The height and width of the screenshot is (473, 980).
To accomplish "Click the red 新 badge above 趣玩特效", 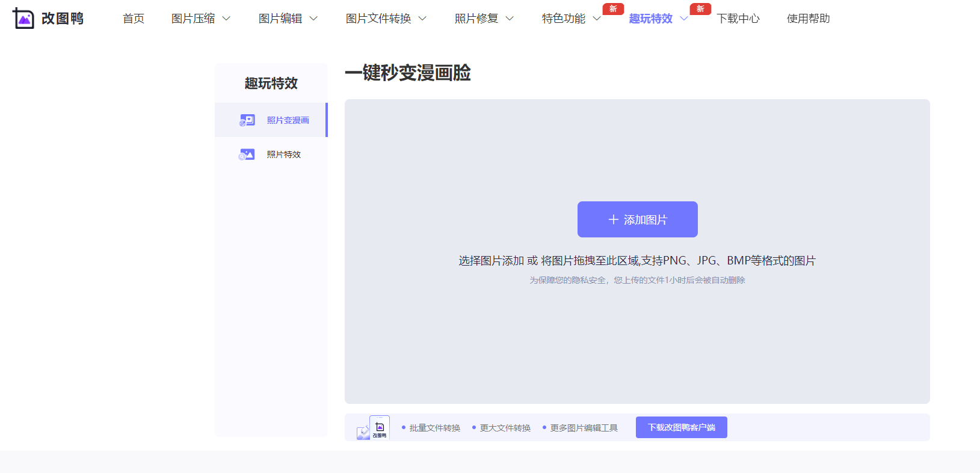I will point(700,8).
